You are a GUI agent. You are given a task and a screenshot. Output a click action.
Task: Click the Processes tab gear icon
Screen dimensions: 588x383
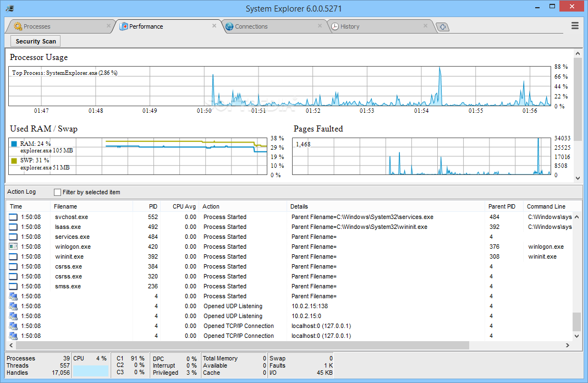[18, 26]
